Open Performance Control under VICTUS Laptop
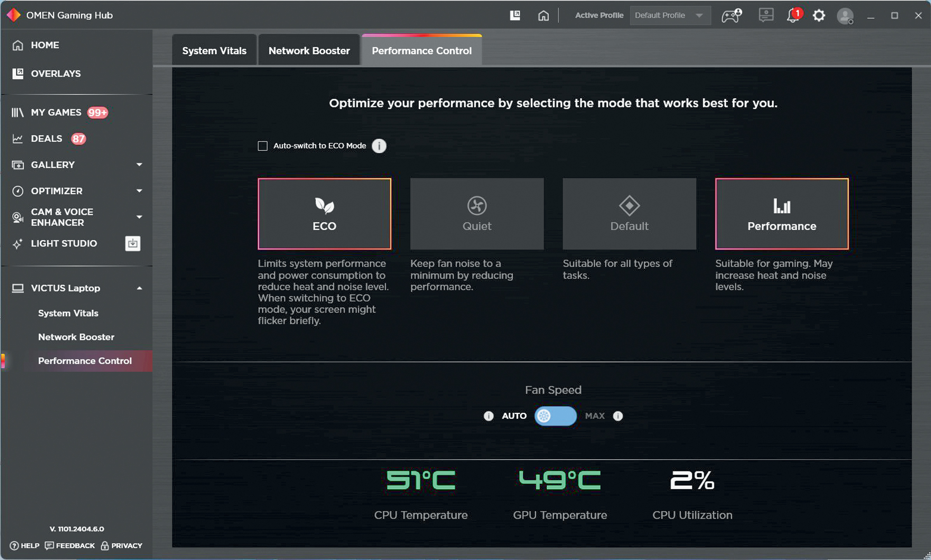 point(85,361)
